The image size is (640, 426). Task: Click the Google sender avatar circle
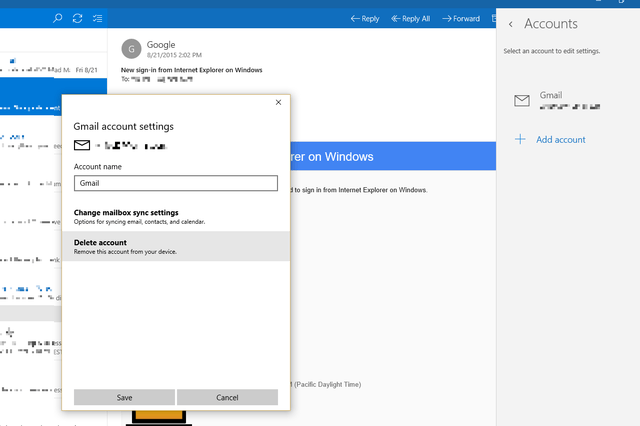click(131, 49)
